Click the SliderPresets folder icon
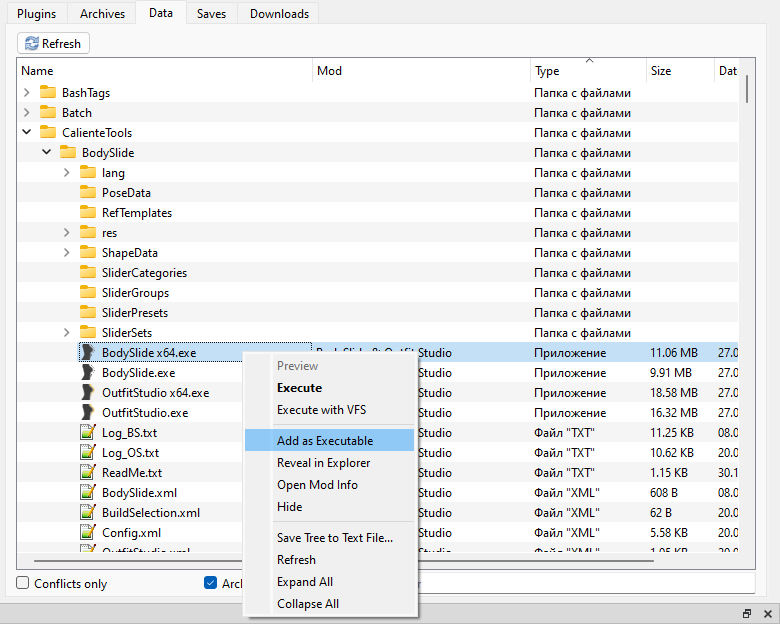 click(88, 312)
